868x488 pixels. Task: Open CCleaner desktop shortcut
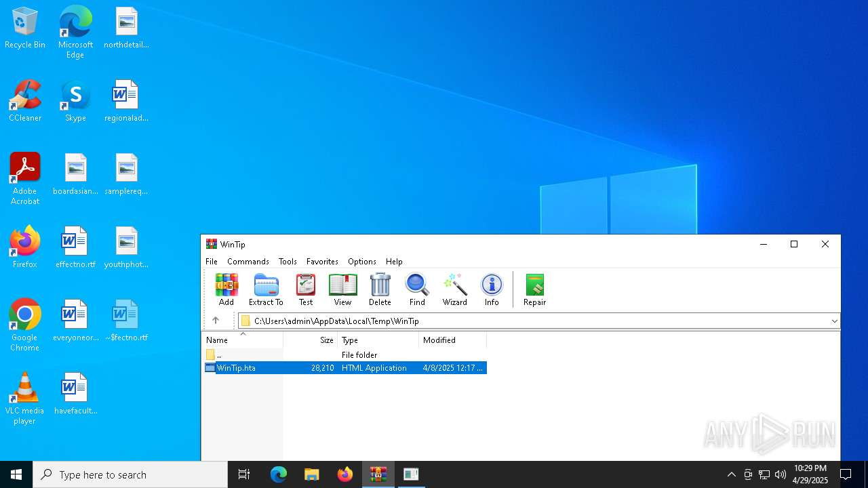(x=25, y=101)
